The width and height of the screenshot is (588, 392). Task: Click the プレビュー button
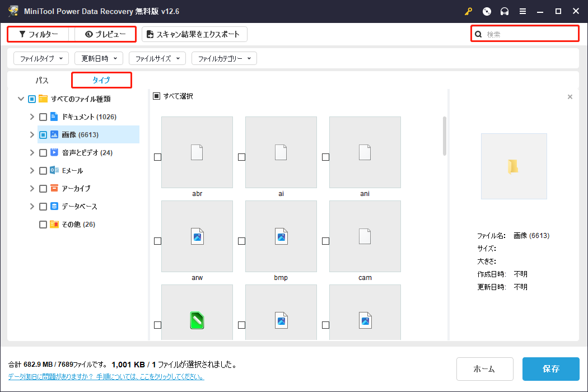[x=105, y=34]
